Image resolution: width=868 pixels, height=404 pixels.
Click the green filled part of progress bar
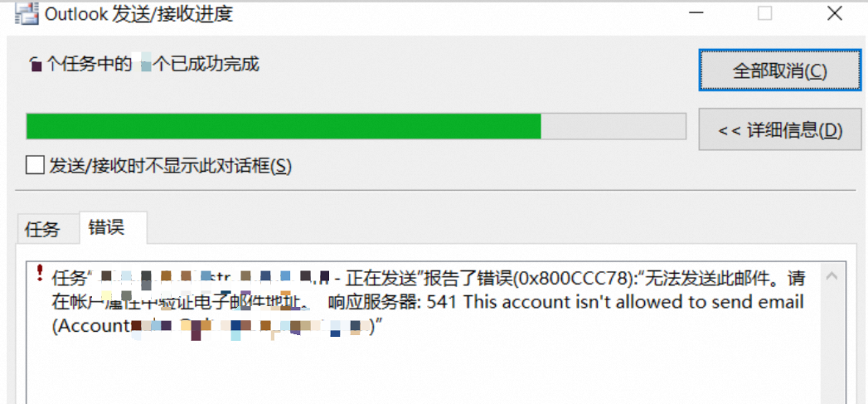(x=284, y=126)
